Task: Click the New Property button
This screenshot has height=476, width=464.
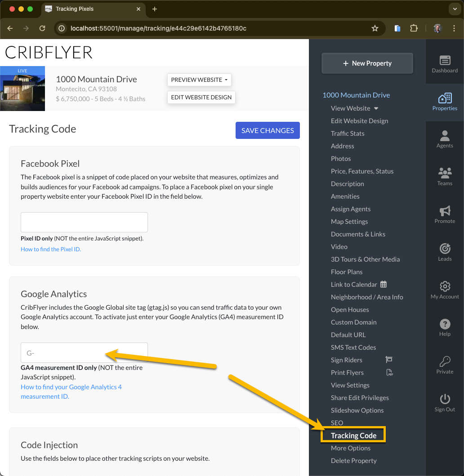Action: coord(367,63)
